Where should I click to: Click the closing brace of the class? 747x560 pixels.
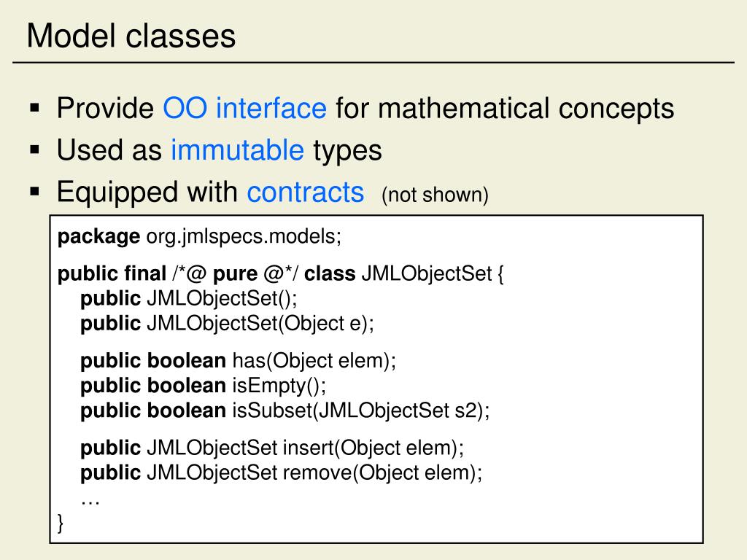click(x=60, y=523)
